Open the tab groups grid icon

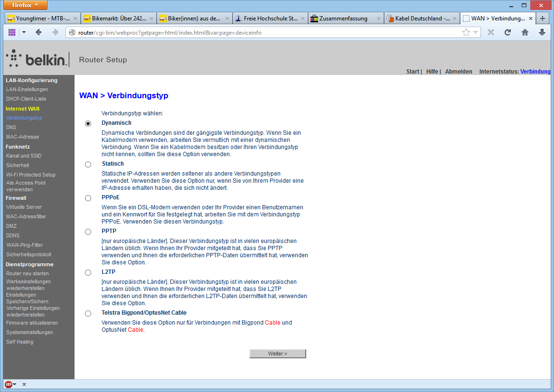(x=12, y=32)
